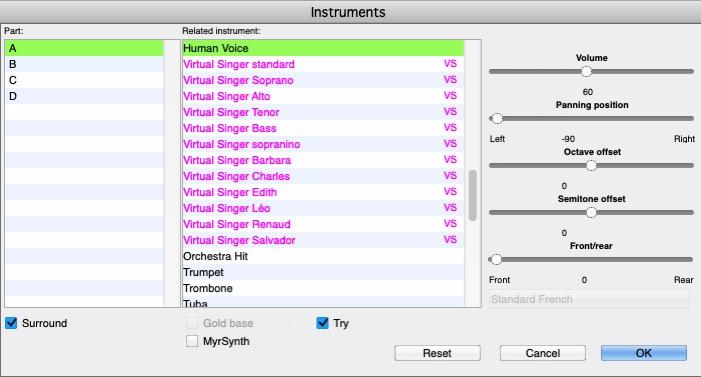Confirm with the OK button

(644, 353)
